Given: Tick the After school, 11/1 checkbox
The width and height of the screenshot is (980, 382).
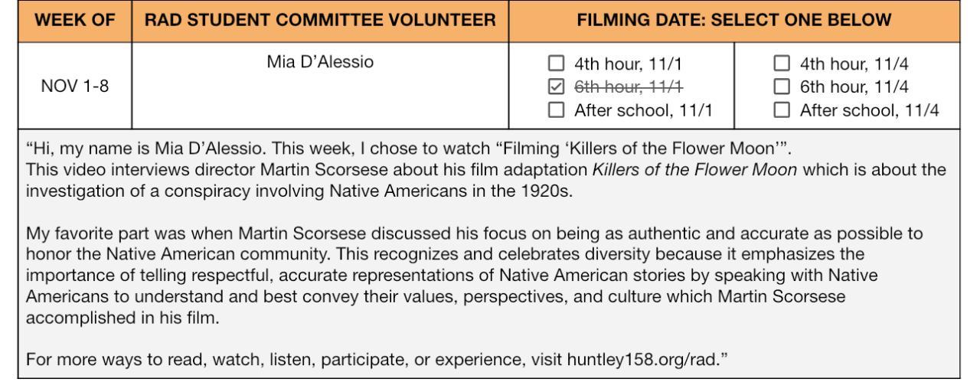Looking at the screenshot, I should click(557, 111).
